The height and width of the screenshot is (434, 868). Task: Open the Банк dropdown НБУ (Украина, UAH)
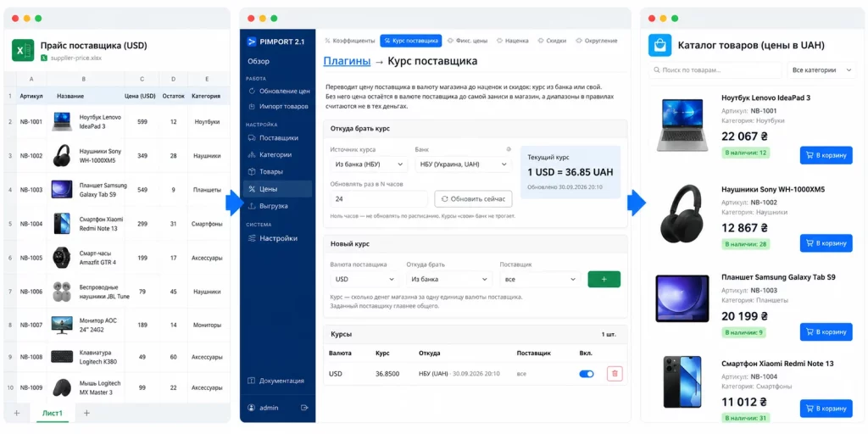[464, 164]
